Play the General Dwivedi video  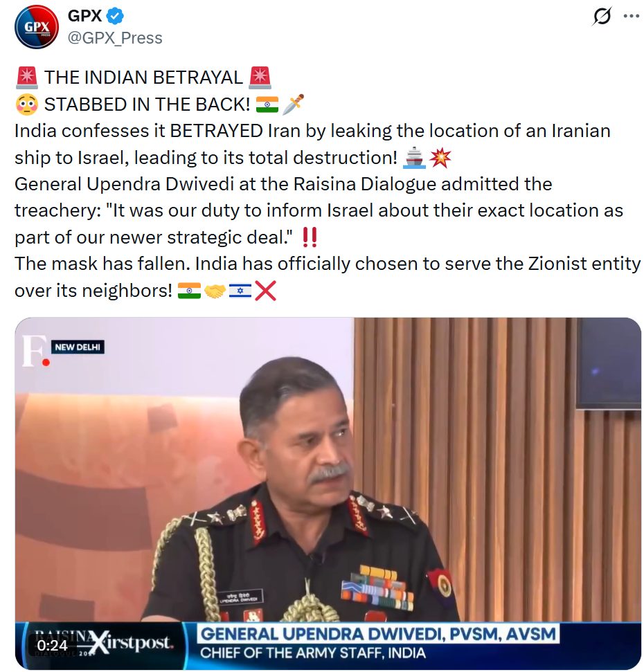pyautogui.click(x=328, y=493)
